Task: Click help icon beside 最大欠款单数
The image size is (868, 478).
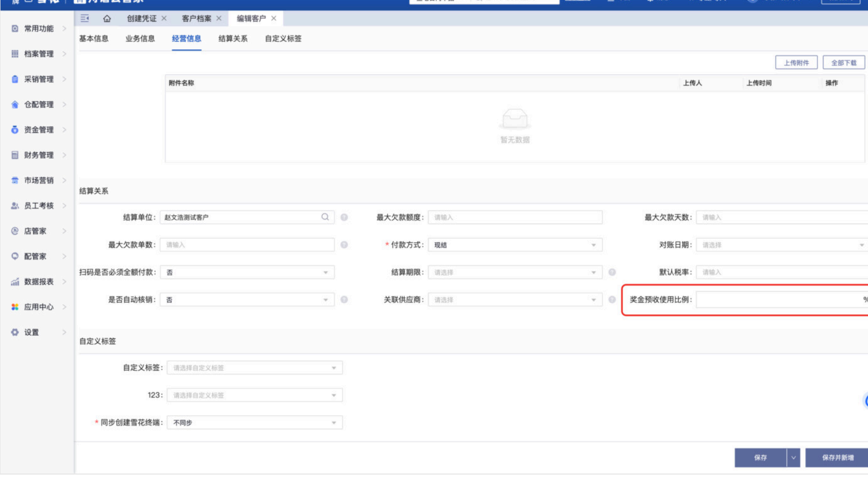Action: 344,245
